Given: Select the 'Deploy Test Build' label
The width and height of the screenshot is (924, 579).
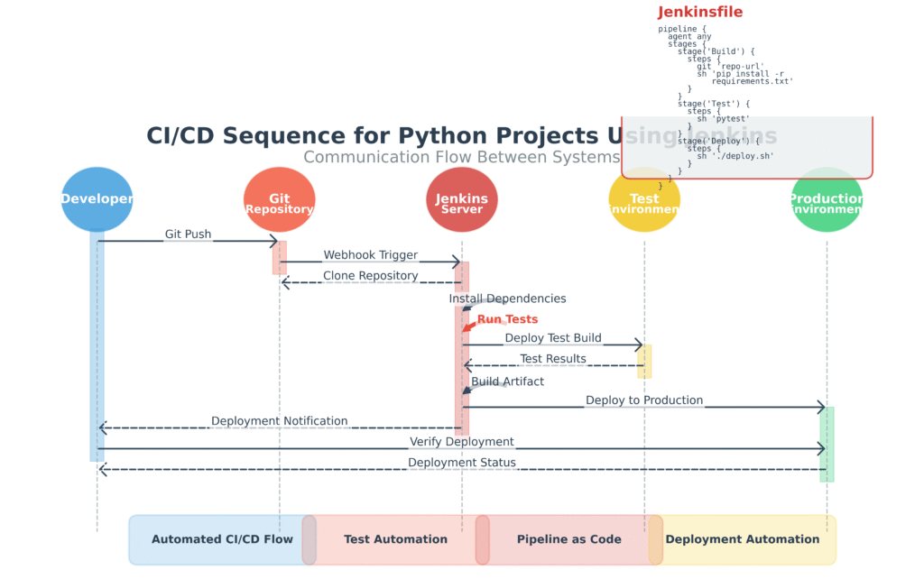Looking at the screenshot, I should (x=553, y=338).
